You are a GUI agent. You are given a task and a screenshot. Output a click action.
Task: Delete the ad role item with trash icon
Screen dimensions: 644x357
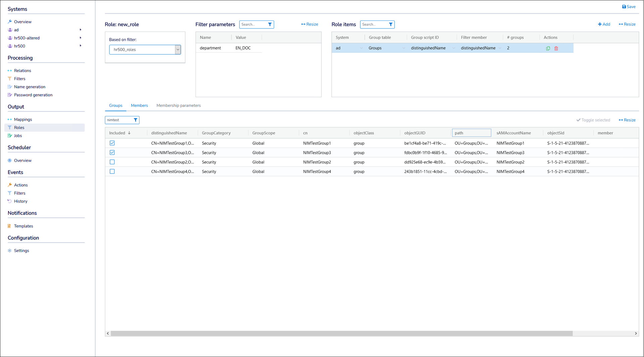click(556, 48)
